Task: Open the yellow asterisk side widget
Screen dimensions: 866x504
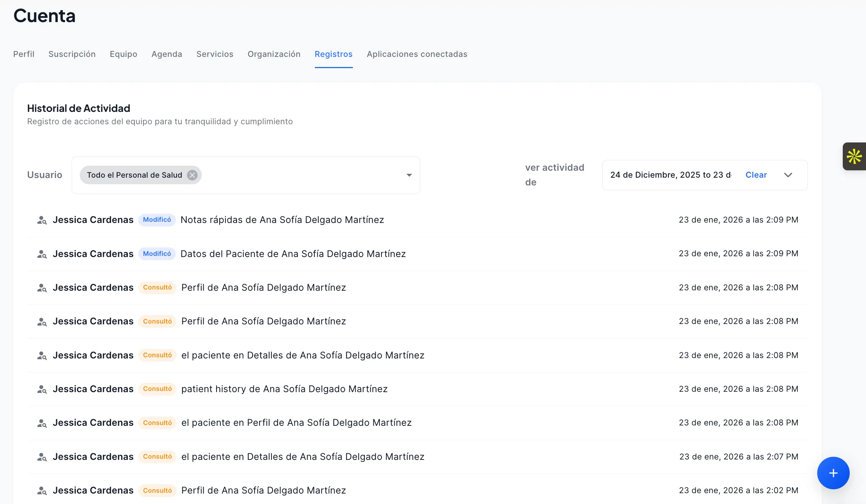Action: (854, 156)
